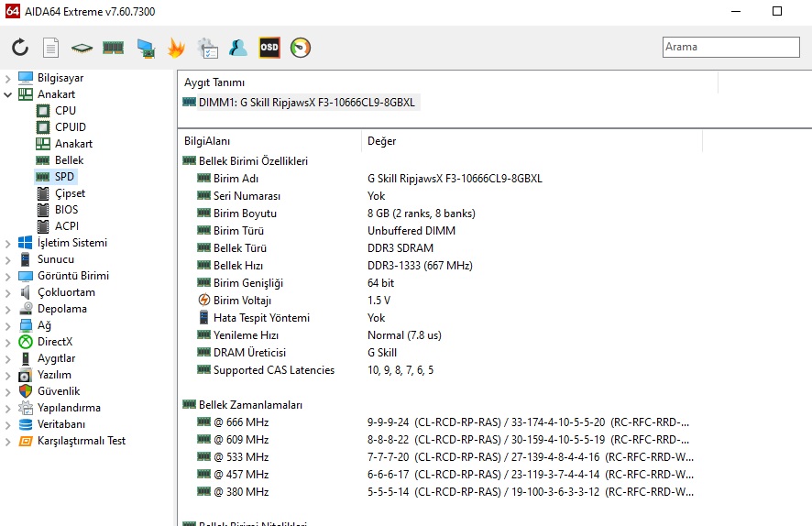Click the AIDA64 app logo icon
812x526 pixels.
[13, 11]
